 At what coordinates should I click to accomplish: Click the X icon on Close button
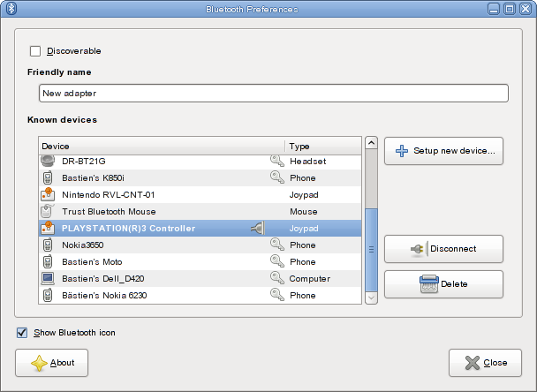point(473,363)
